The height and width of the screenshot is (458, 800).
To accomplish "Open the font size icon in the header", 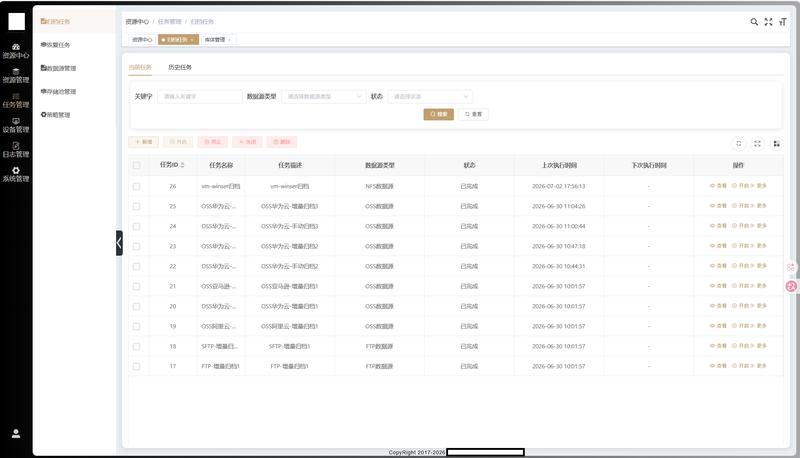I will tap(782, 22).
